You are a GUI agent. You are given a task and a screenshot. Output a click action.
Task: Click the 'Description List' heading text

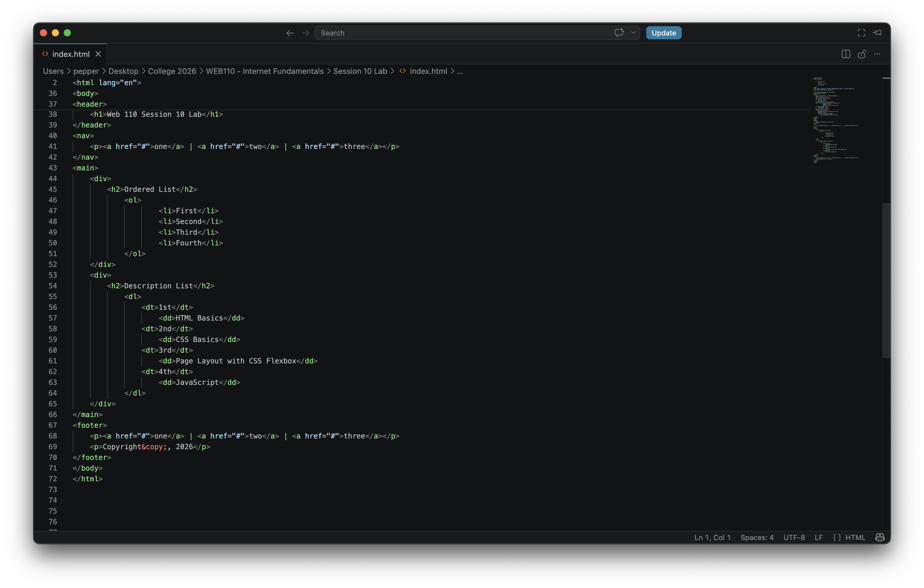(158, 286)
